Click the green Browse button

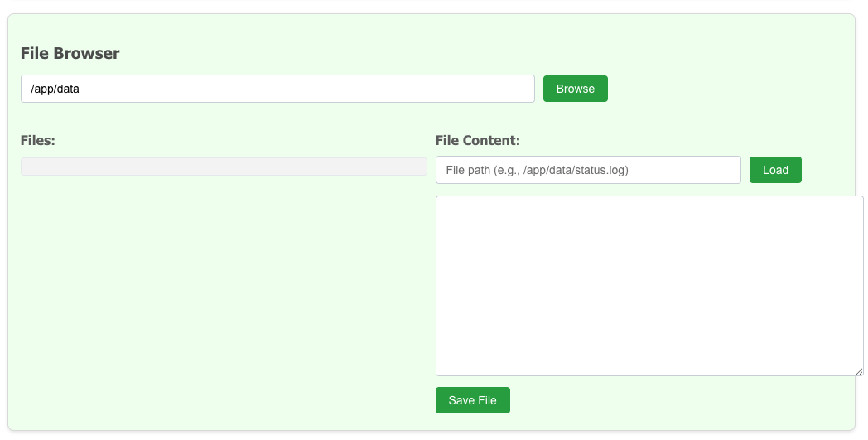click(575, 89)
